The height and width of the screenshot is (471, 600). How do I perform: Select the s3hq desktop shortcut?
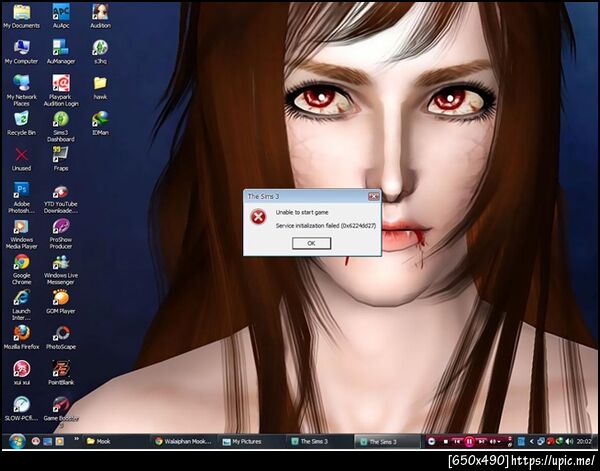pyautogui.click(x=100, y=52)
